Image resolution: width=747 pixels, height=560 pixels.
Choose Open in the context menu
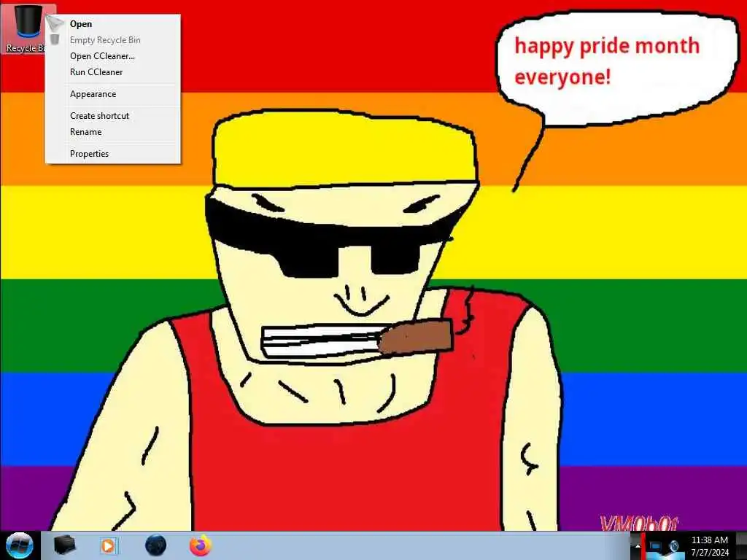[112, 24]
